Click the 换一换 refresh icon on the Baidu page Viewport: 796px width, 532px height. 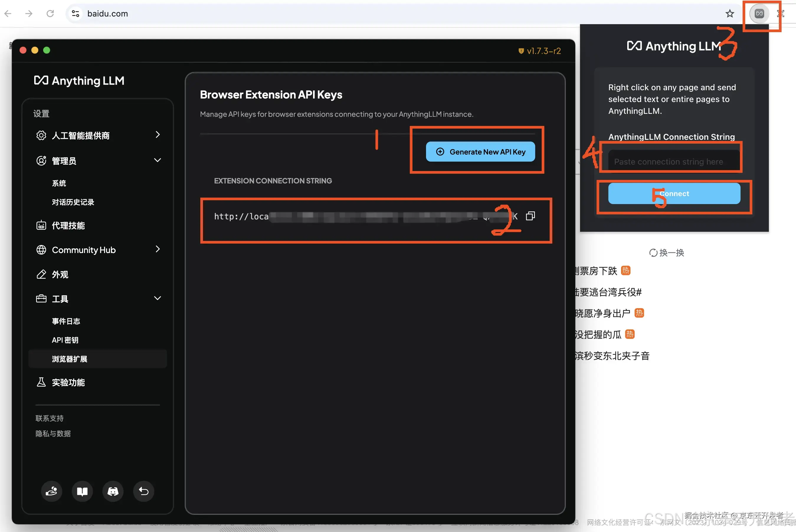click(x=653, y=253)
